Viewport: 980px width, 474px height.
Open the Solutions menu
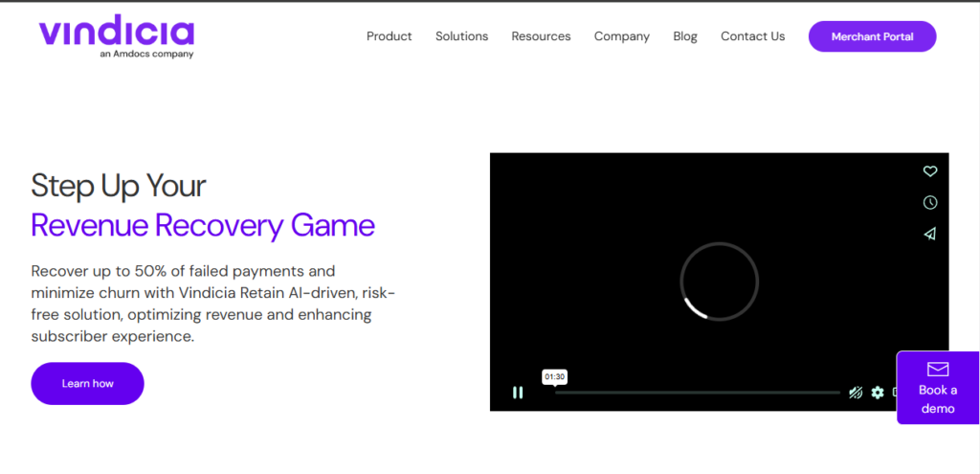[x=462, y=36]
